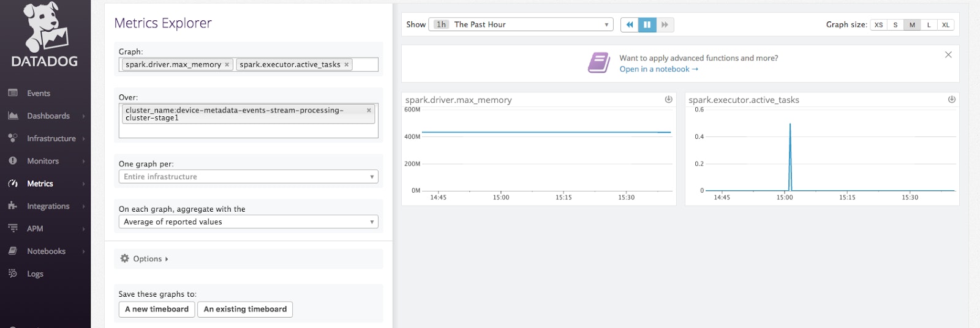Open the 'One graph per' dropdown

(248, 177)
